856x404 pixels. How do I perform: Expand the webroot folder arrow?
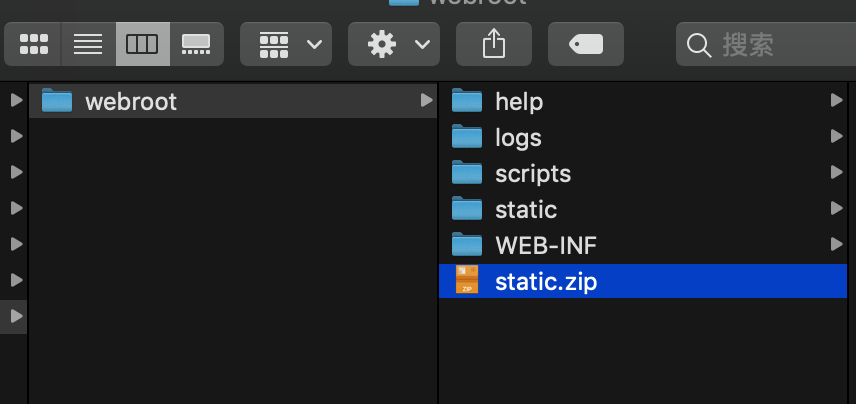(x=427, y=101)
